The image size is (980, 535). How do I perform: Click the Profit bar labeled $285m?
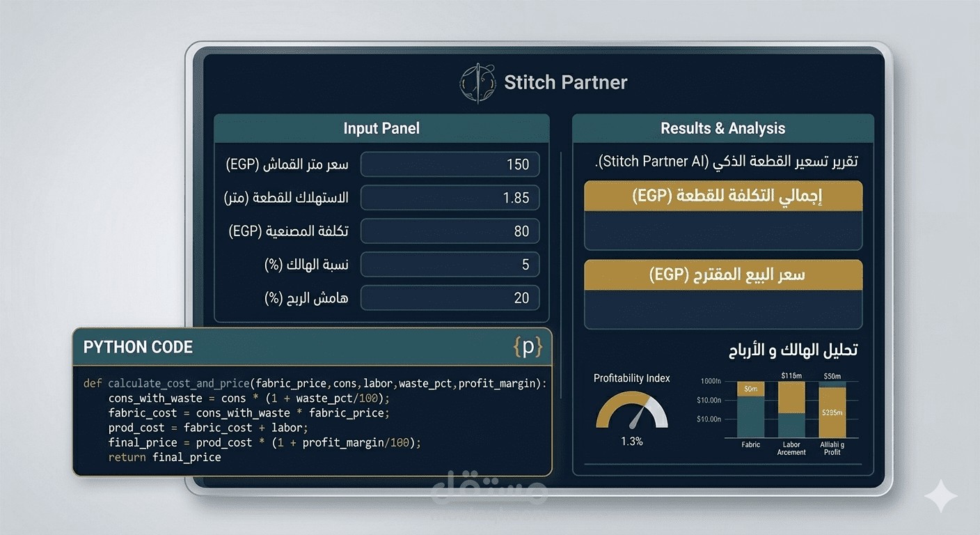tap(832, 411)
